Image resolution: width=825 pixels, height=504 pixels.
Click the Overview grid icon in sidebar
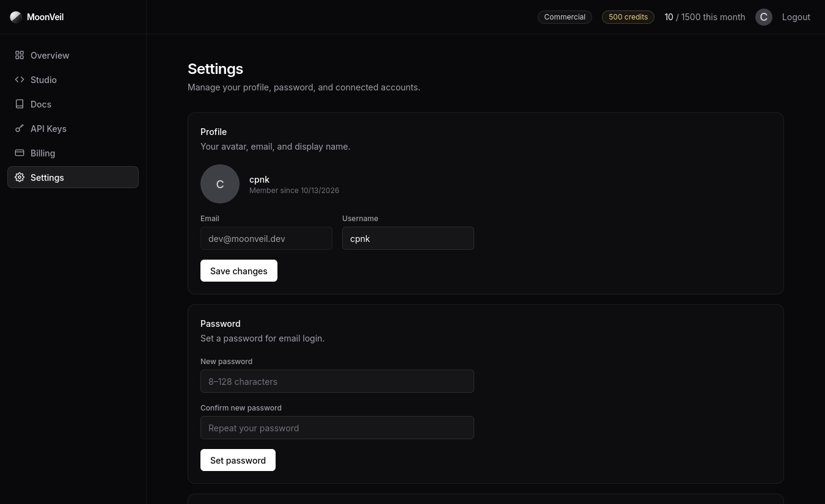20,55
